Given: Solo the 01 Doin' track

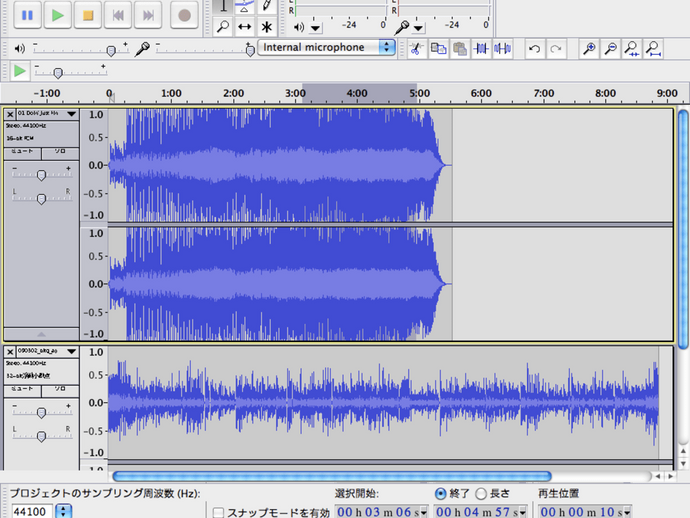Looking at the screenshot, I should click(60, 153).
